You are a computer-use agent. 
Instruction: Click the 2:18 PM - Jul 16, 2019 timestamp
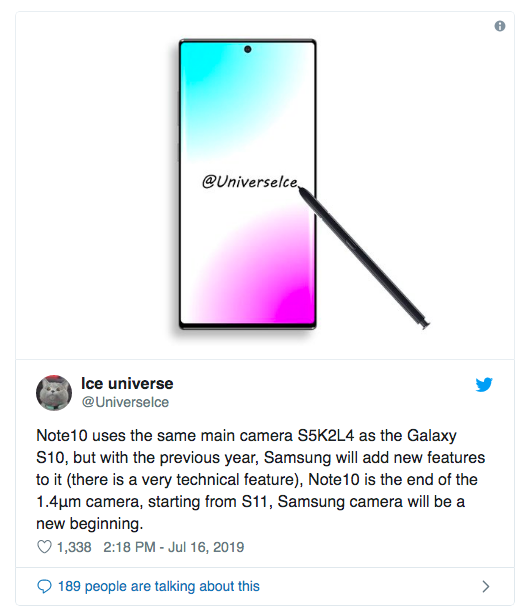point(174,547)
